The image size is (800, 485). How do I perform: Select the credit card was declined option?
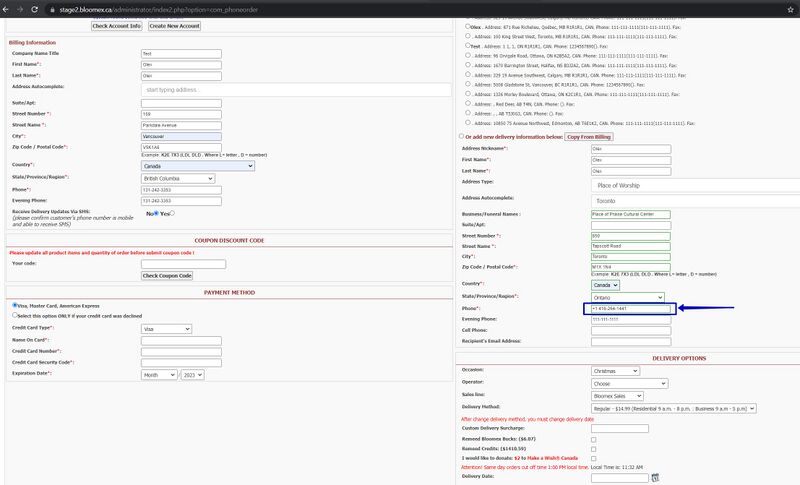click(x=14, y=315)
